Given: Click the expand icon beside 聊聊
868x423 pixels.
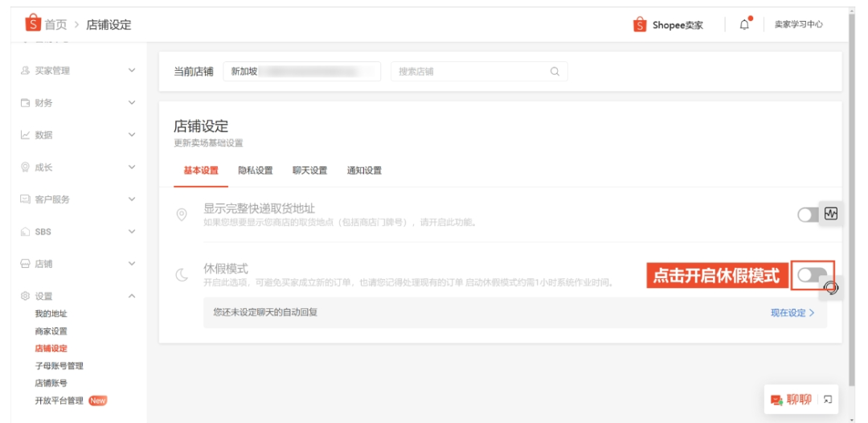Looking at the screenshot, I should click(828, 400).
